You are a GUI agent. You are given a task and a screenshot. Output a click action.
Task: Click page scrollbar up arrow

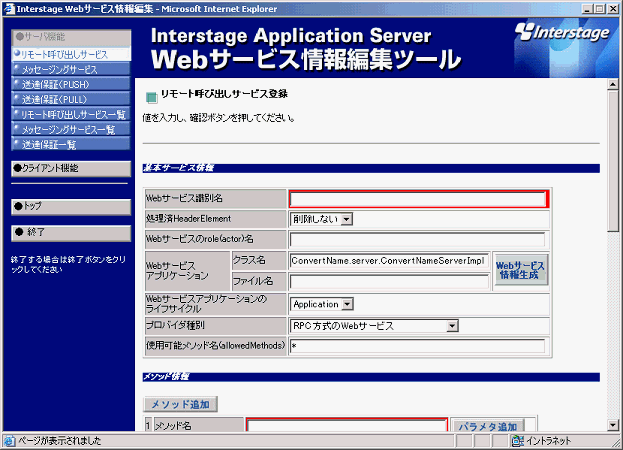click(x=613, y=84)
